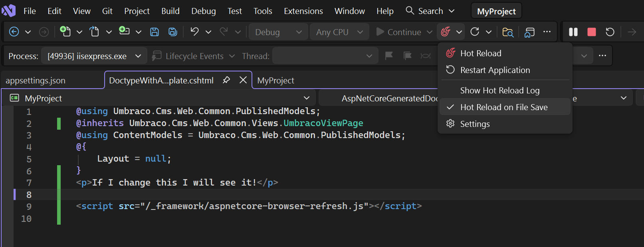This screenshot has width=644, height=247.
Task: Click the Thread selection field
Action: point(325,56)
